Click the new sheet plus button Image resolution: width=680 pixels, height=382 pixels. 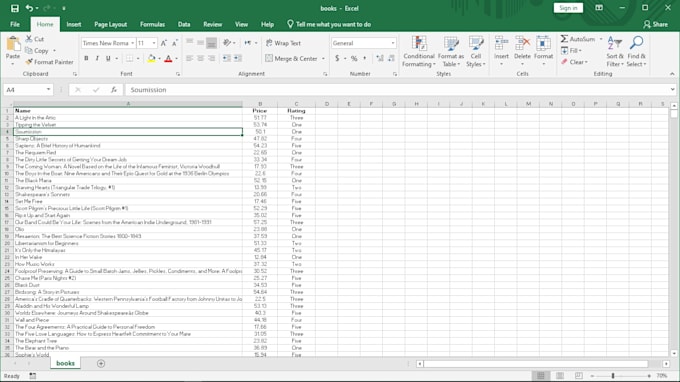click(x=101, y=363)
